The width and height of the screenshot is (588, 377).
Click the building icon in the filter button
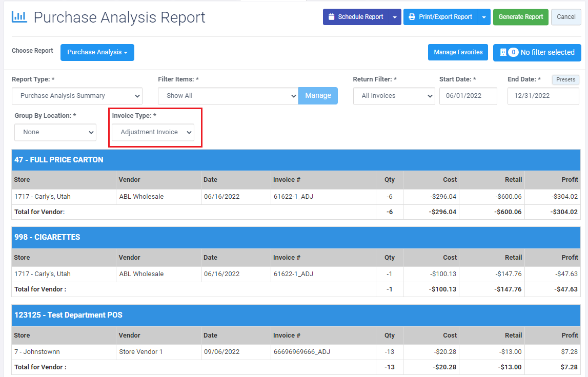pos(503,52)
